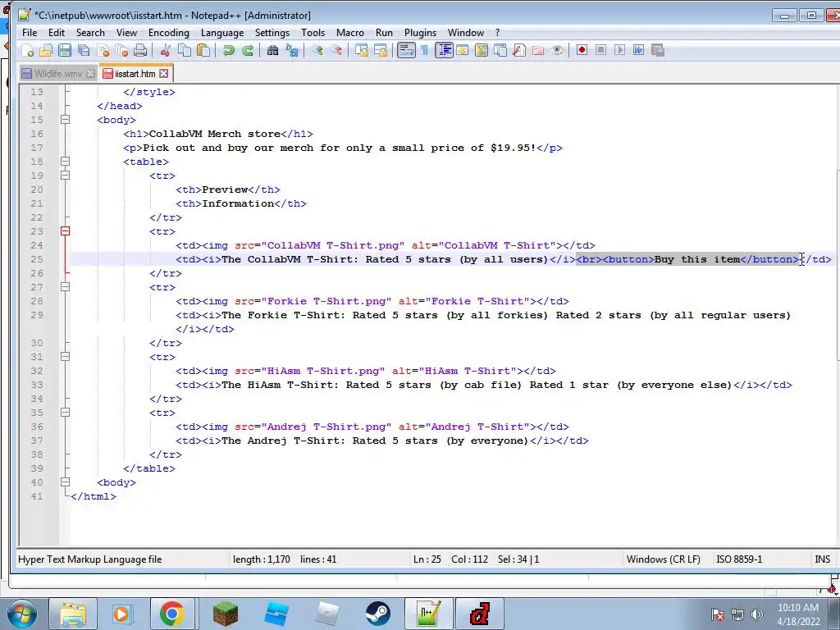Click the Stop Recording macro icon
Image resolution: width=840 pixels, height=630 pixels.
600,50
